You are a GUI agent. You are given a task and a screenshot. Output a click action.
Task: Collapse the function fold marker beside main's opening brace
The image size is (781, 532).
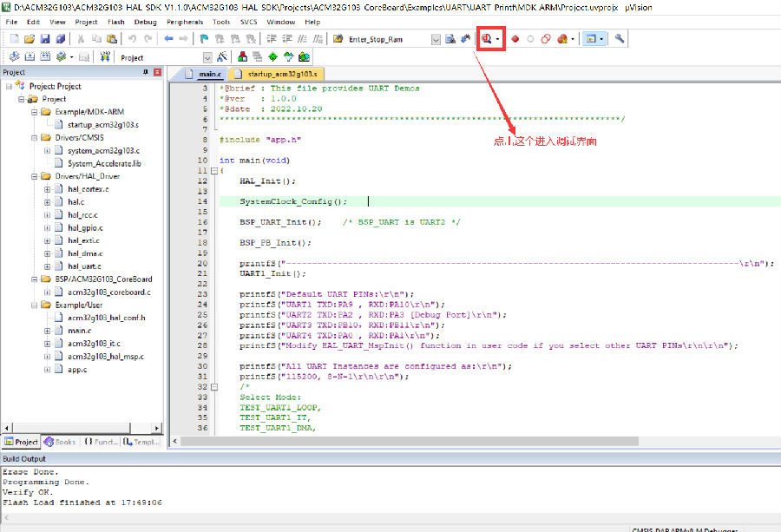[x=214, y=171]
